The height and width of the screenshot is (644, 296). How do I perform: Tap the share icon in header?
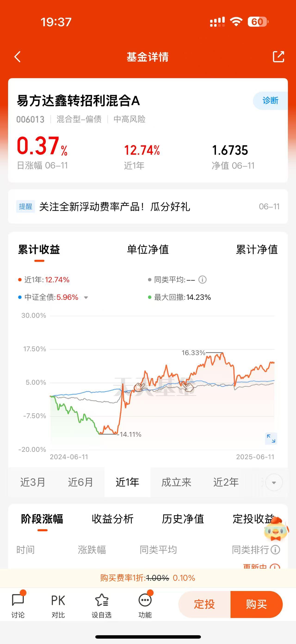[278, 57]
